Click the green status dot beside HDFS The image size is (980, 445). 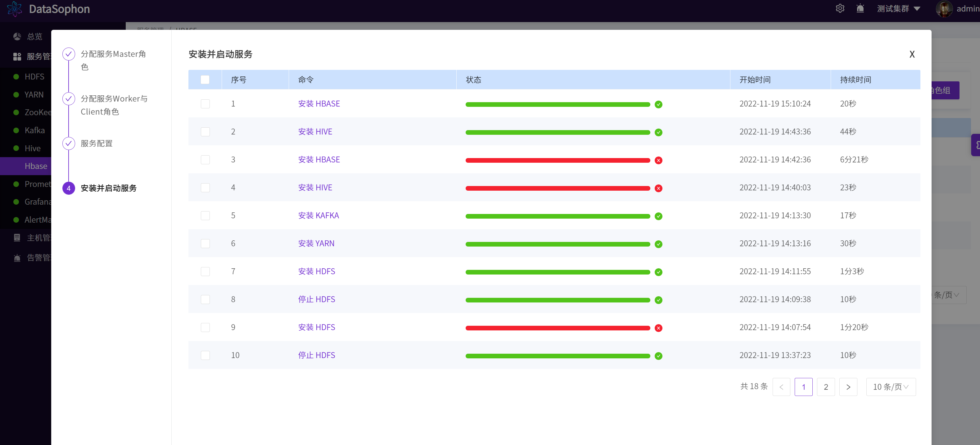(16, 76)
